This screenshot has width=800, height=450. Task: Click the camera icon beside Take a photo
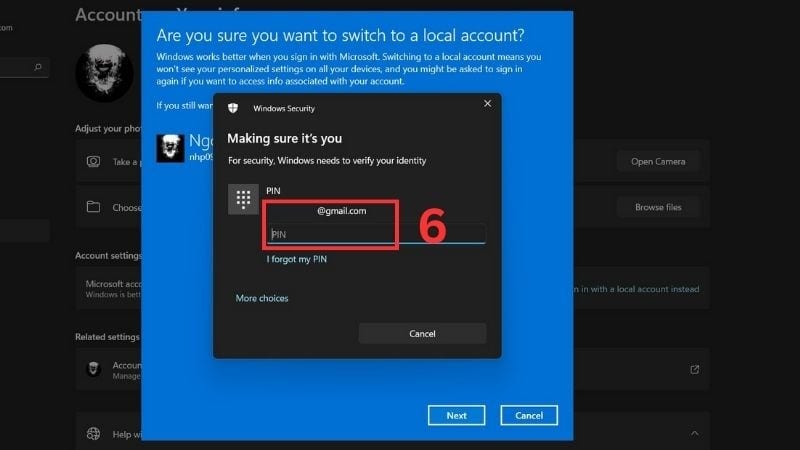(x=93, y=161)
